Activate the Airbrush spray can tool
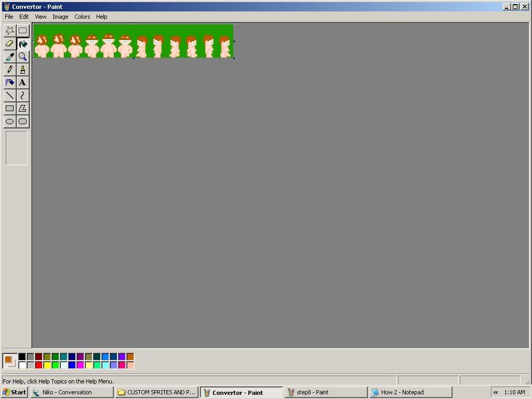The height and width of the screenshot is (399, 532). [10, 83]
